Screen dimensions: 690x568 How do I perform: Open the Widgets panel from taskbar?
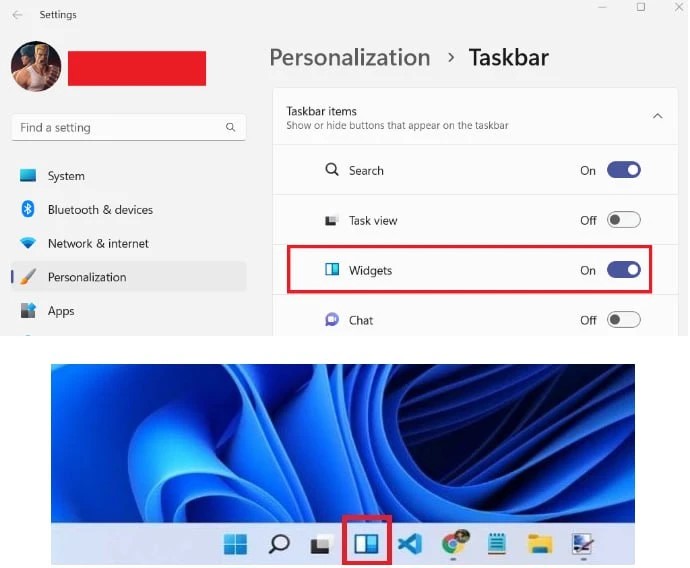(x=366, y=544)
